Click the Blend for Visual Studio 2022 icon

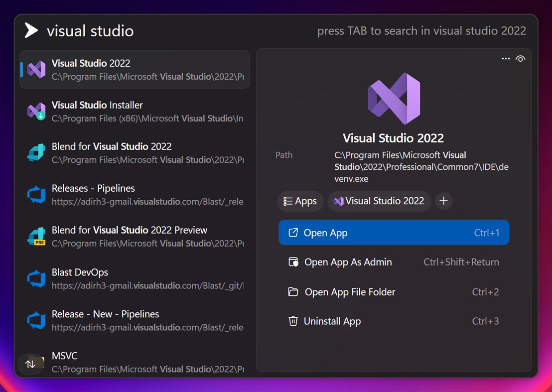[35, 153]
